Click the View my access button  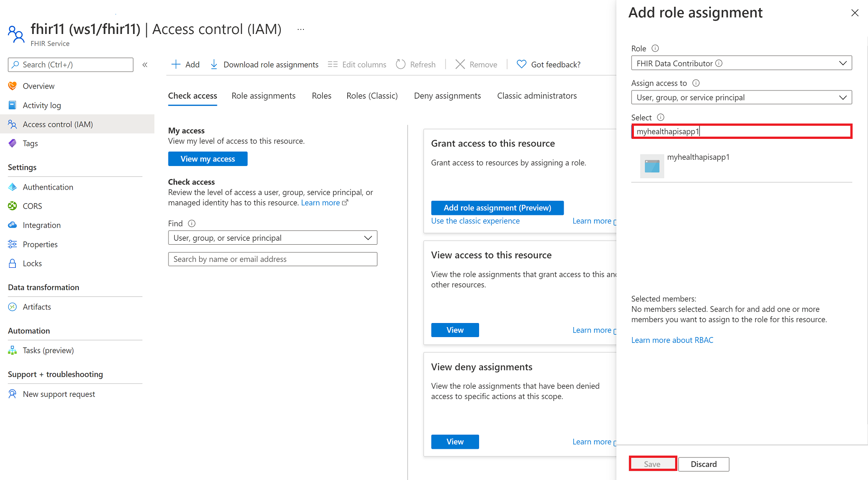(x=208, y=159)
